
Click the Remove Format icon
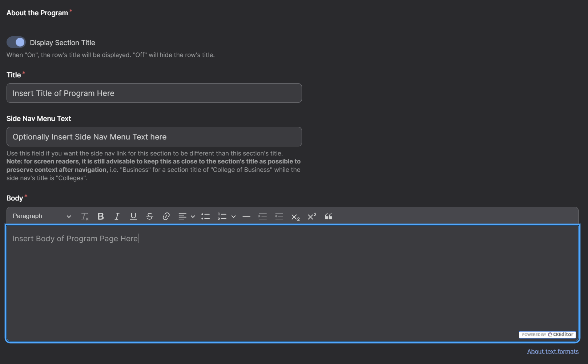click(x=85, y=217)
